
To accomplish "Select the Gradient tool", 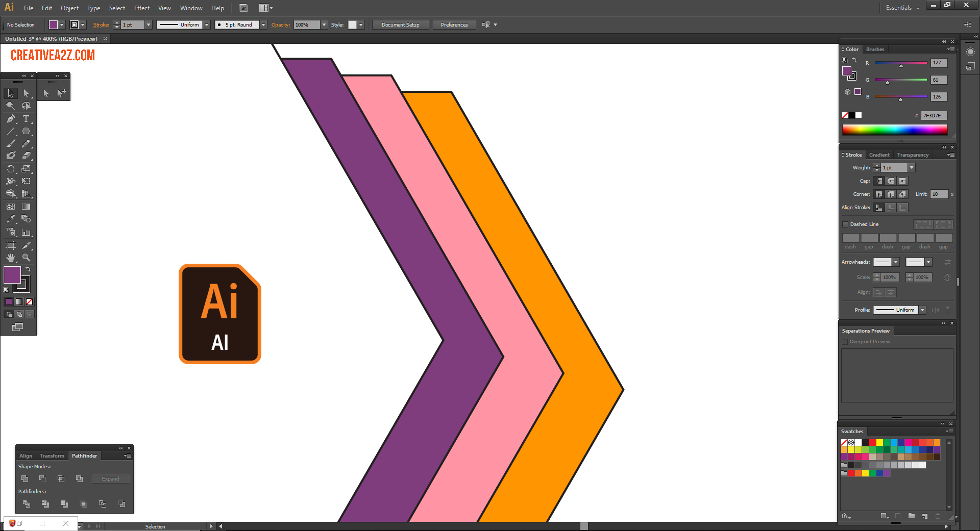I will tap(26, 207).
